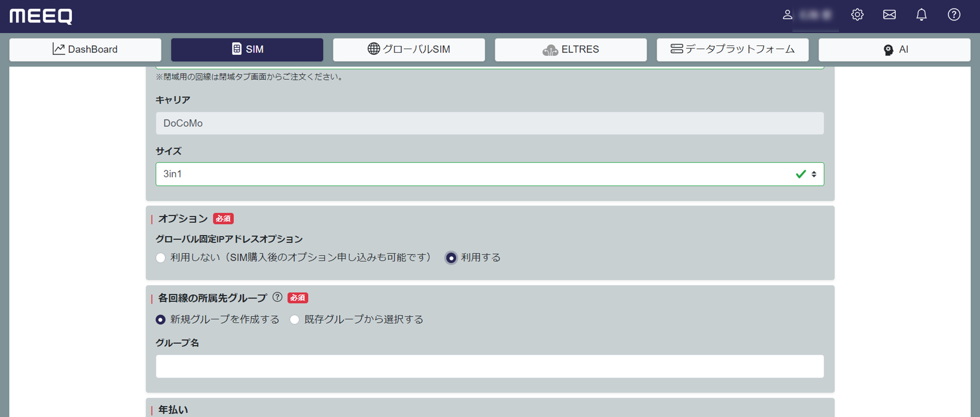Click the user profile icon
The image size is (980, 417).
tap(787, 15)
